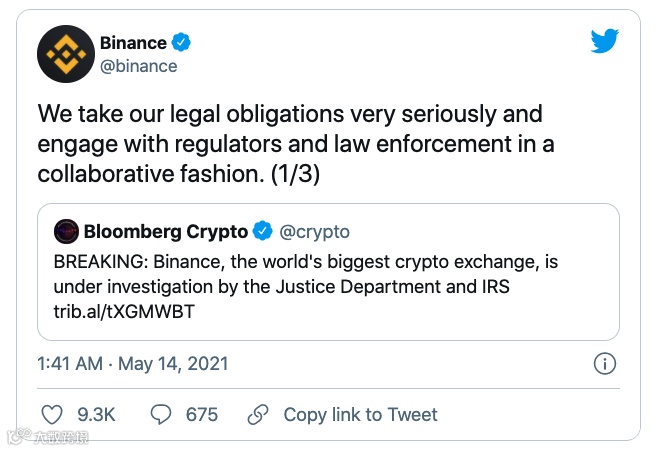Click the 9.3K likes count

click(94, 414)
